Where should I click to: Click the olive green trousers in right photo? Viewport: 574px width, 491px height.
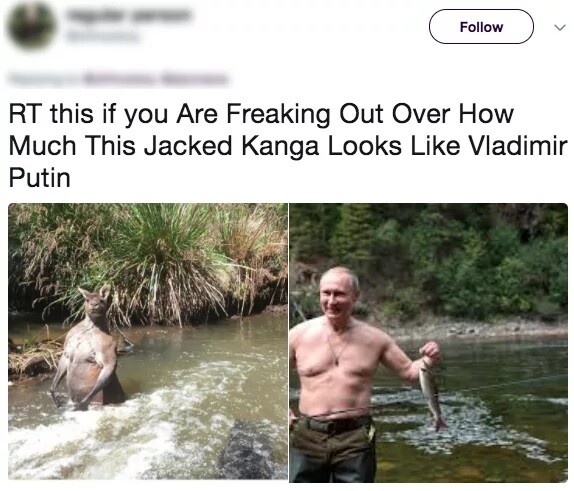tap(332, 449)
